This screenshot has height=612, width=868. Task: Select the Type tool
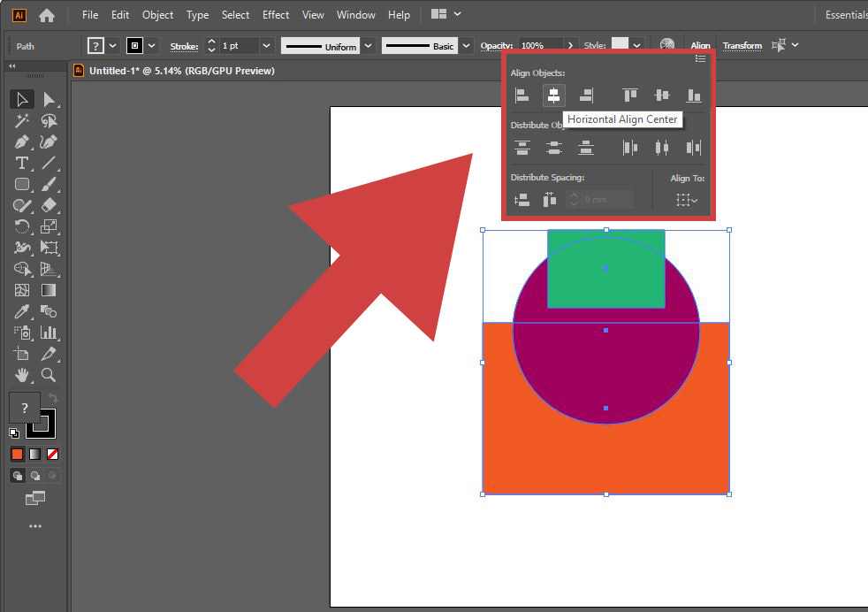[x=22, y=163]
